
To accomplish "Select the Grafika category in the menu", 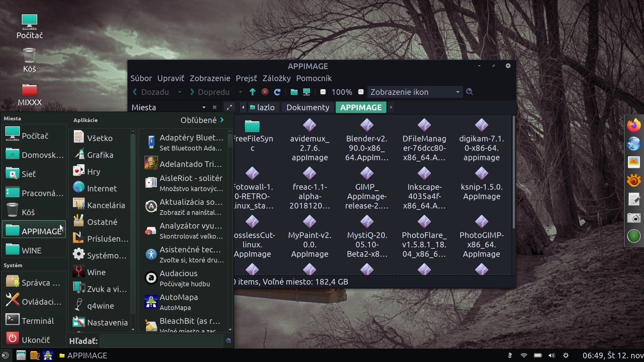I will pyautogui.click(x=100, y=155).
